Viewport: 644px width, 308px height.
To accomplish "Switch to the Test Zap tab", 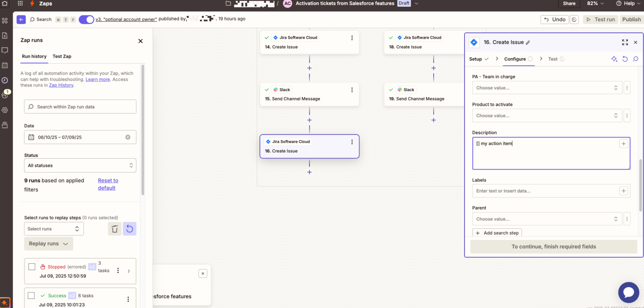I will tap(62, 57).
